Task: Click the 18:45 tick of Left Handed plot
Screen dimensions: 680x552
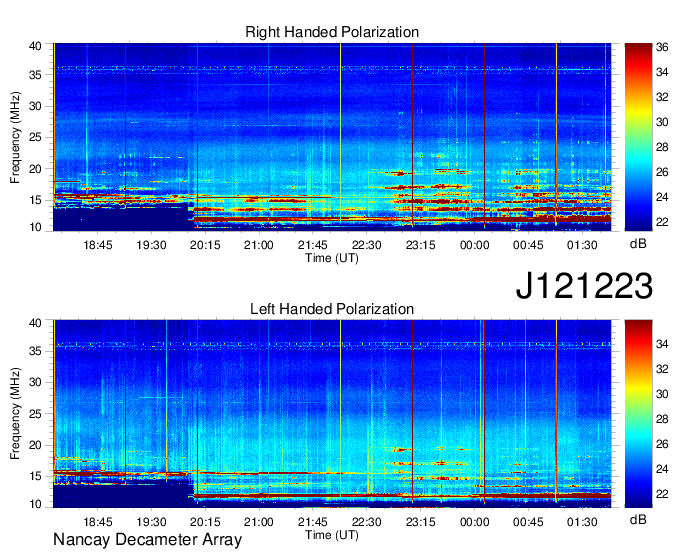Action: (98, 522)
